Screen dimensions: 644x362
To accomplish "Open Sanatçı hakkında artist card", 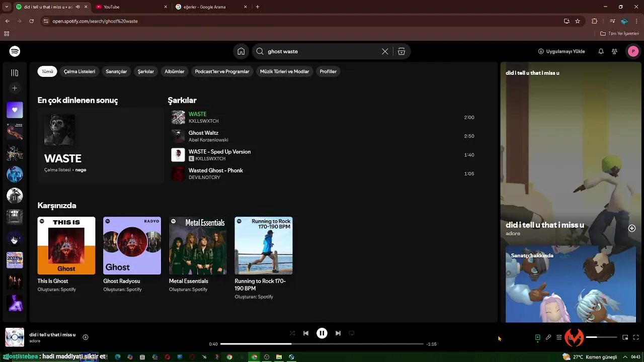I will [x=571, y=284].
